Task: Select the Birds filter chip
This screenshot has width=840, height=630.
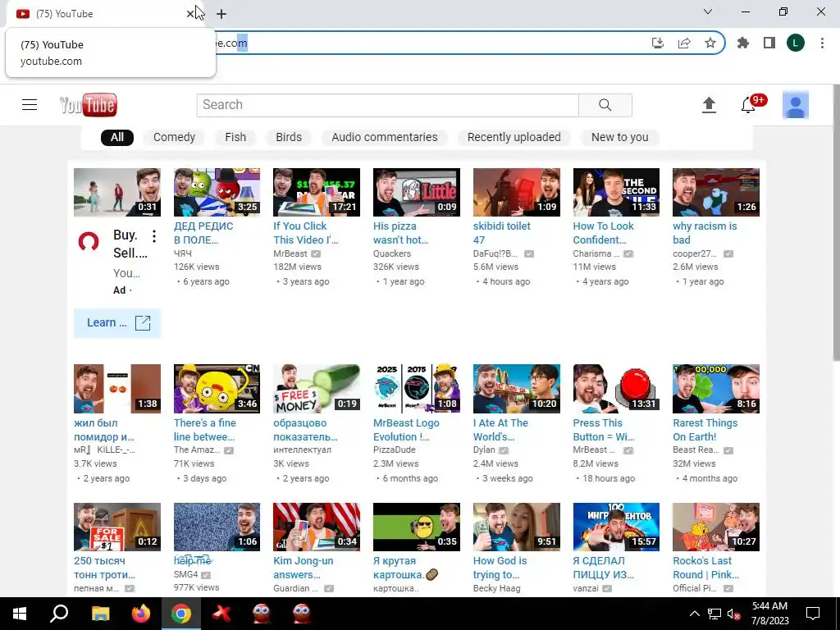Action: (x=289, y=137)
